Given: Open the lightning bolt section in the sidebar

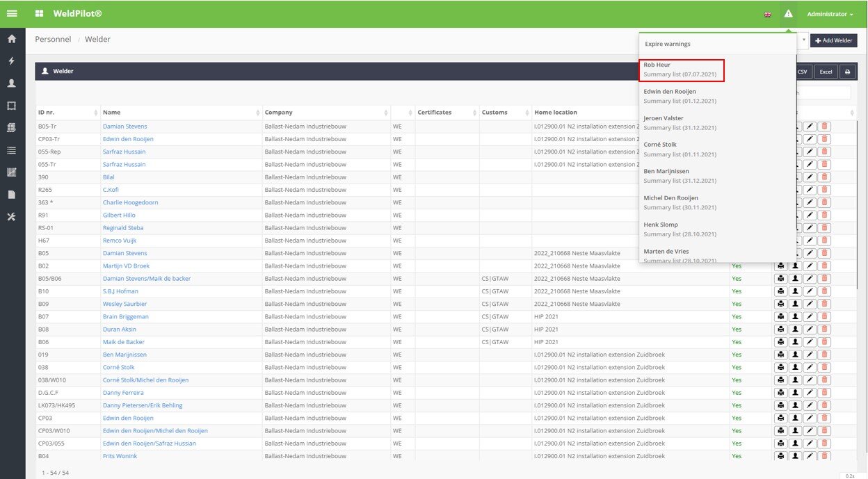Looking at the screenshot, I should (x=12, y=61).
